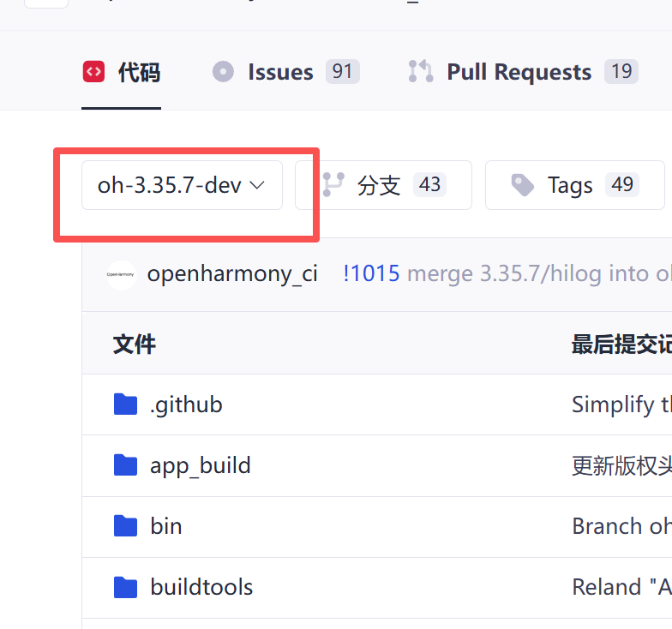Click the folder icon for .github
Screen dimensions: 672x629
click(125, 404)
